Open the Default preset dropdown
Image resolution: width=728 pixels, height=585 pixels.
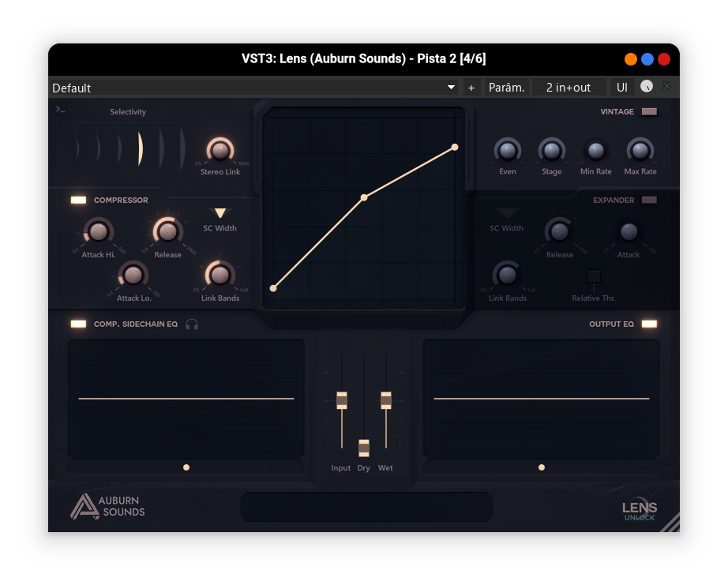[254, 88]
